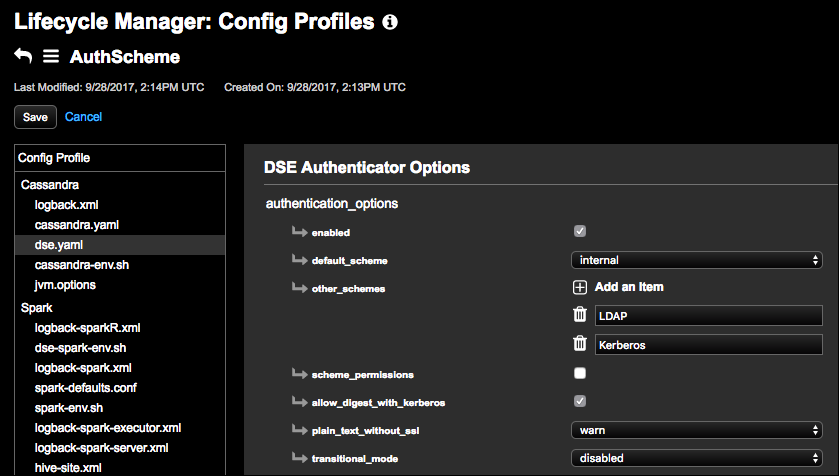The image size is (839, 476).
Task: Open the transitional_mode dropdown showing disabled
Action: click(x=697, y=458)
